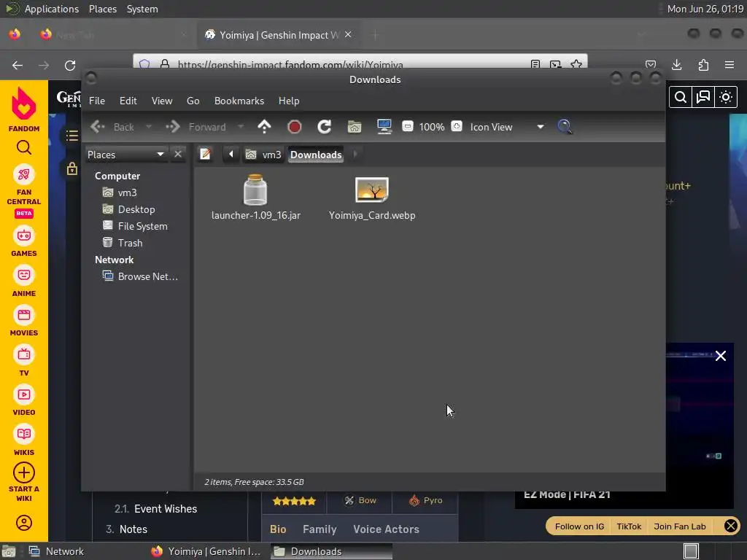
Task: Click Back navigation button
Action: pyautogui.click(x=113, y=127)
